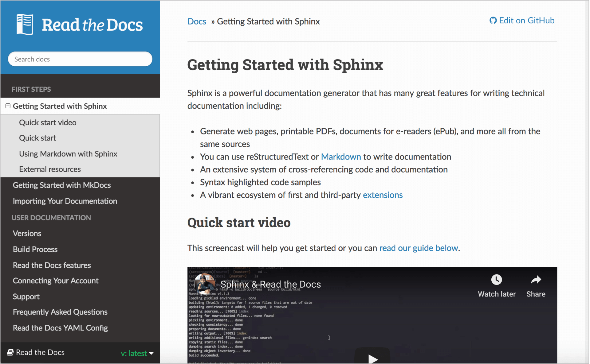The image size is (590, 364).
Task: Play the Sphinx & Read the Docs video
Action: 372,358
